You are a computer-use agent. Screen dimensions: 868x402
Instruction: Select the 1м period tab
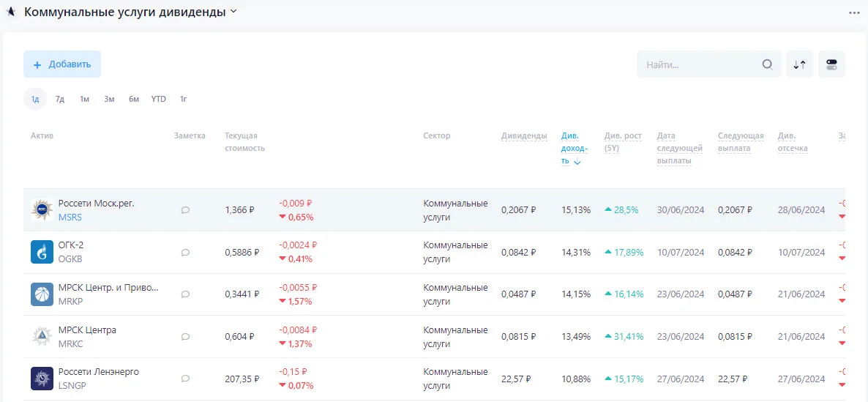[x=84, y=99]
